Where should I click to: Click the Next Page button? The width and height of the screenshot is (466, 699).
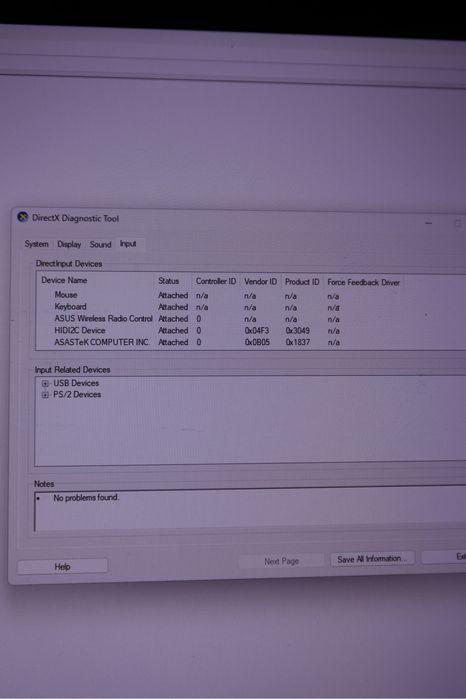point(281,561)
